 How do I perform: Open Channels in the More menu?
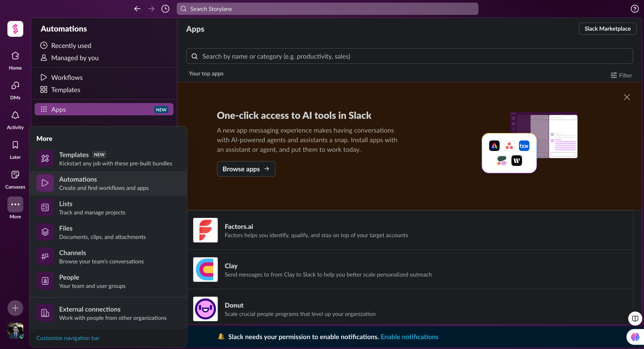(108, 257)
